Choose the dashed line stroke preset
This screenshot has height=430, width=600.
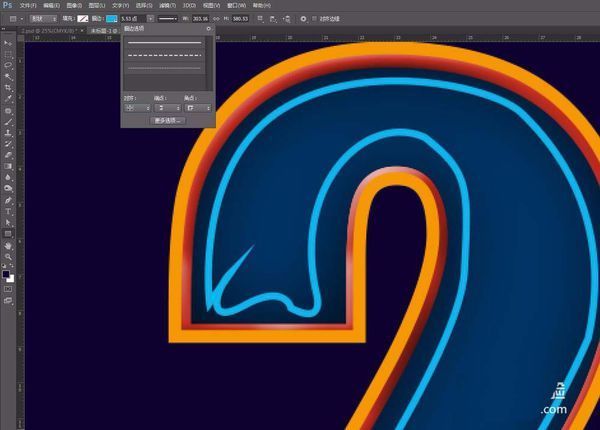(168, 55)
